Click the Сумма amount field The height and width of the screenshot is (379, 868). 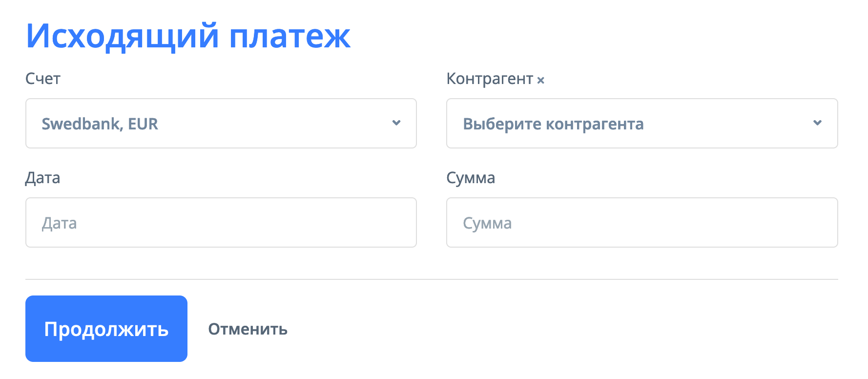pos(641,222)
